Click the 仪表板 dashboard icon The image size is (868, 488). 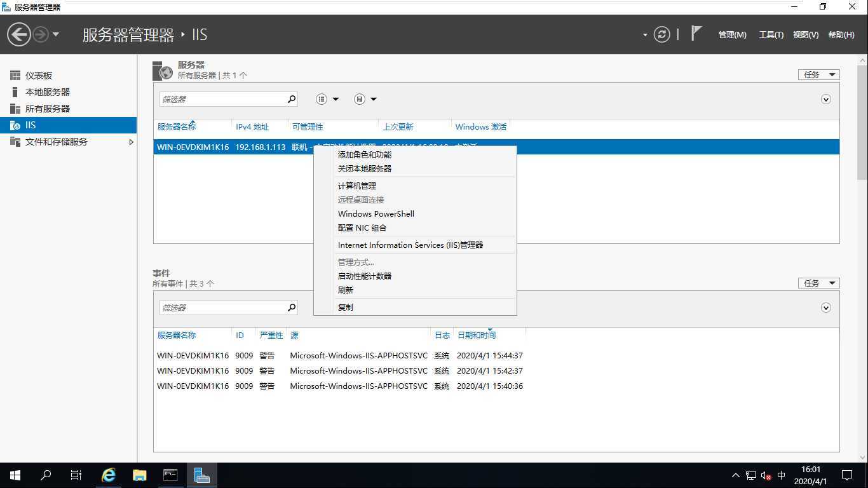[15, 76]
